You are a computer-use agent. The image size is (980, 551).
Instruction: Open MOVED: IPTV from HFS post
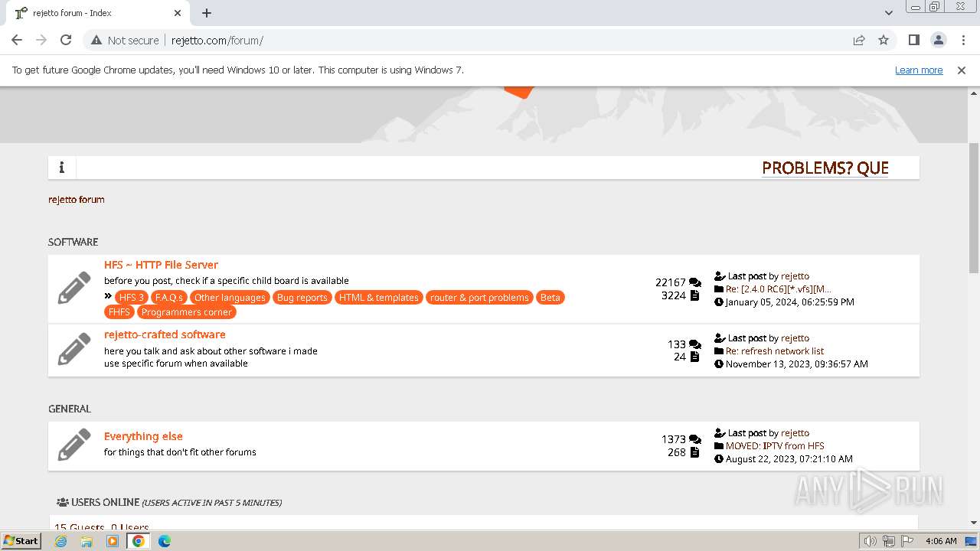[x=775, y=445]
